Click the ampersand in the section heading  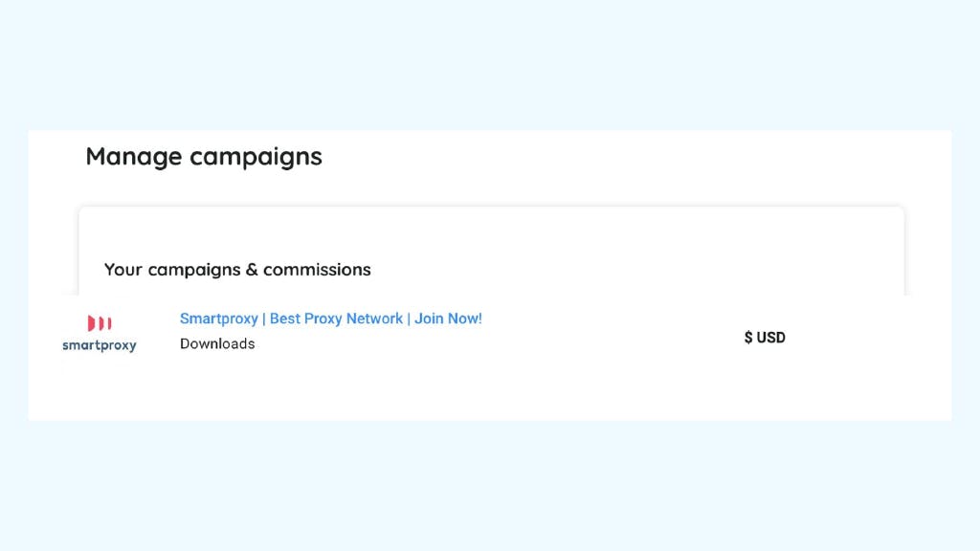(x=252, y=269)
